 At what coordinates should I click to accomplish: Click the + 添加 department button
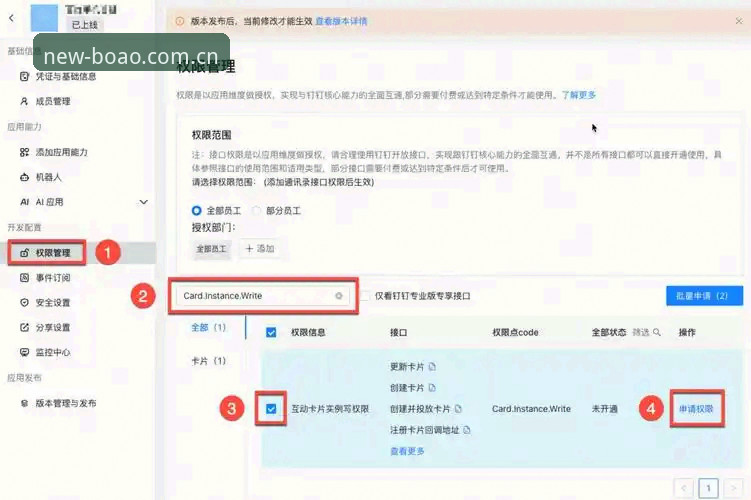pos(260,249)
